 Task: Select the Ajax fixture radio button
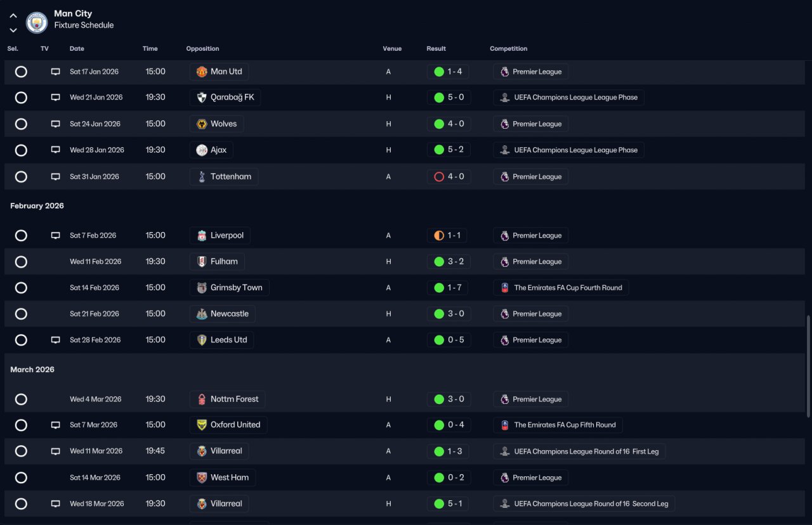click(x=21, y=150)
